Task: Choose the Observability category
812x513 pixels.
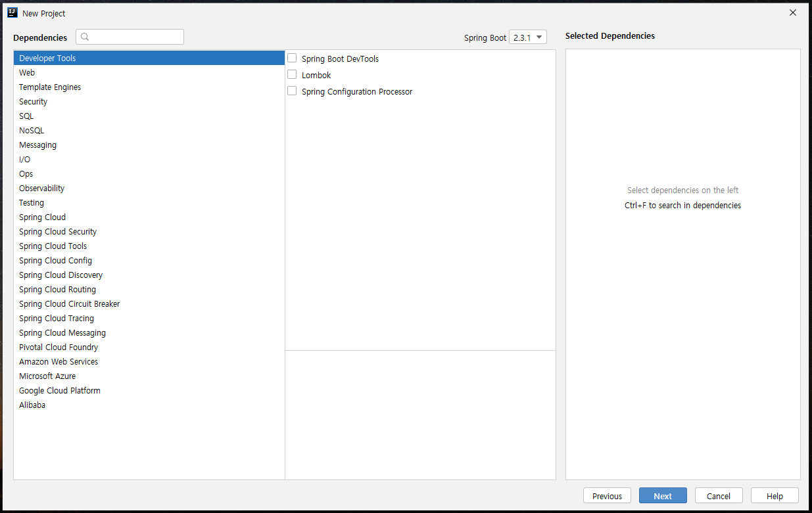Action: coord(149,188)
